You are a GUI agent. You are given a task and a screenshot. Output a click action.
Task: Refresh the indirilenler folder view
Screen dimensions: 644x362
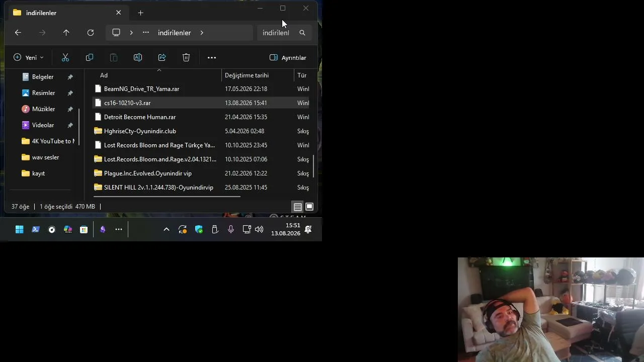click(x=91, y=33)
